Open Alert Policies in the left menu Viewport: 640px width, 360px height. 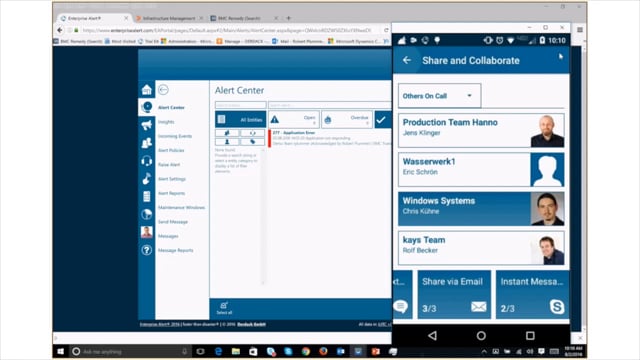[171, 150]
